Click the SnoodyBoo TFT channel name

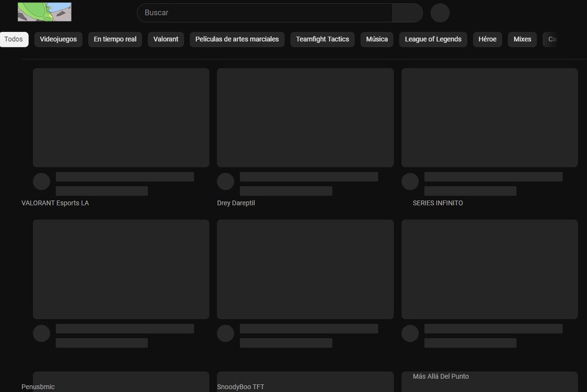pos(241,387)
